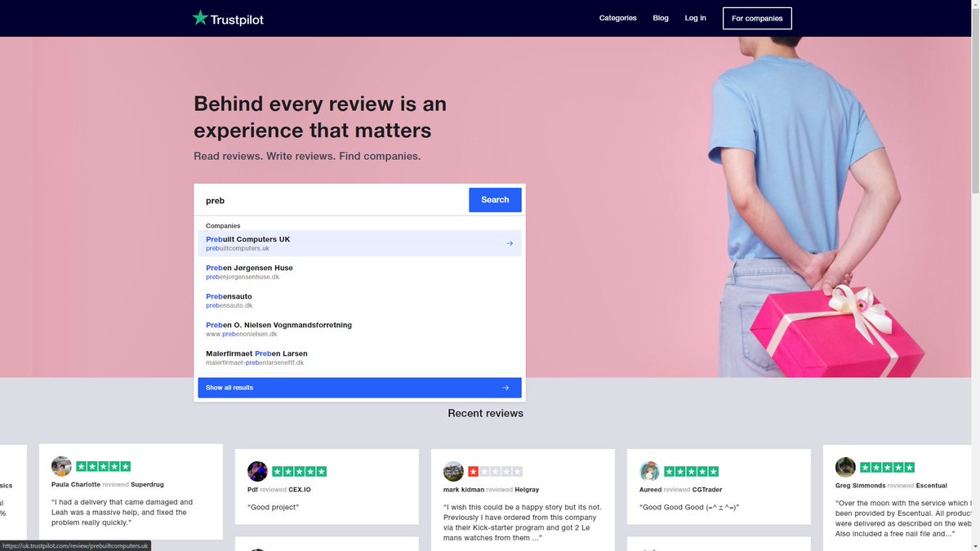The height and width of the screenshot is (551, 980).
Task: Open Escentual company link
Action: (x=932, y=486)
